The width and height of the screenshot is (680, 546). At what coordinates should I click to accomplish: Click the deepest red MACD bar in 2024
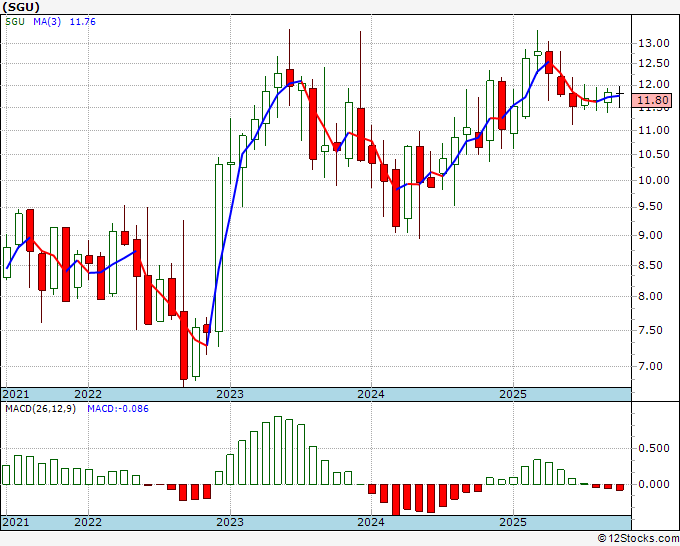click(396, 499)
